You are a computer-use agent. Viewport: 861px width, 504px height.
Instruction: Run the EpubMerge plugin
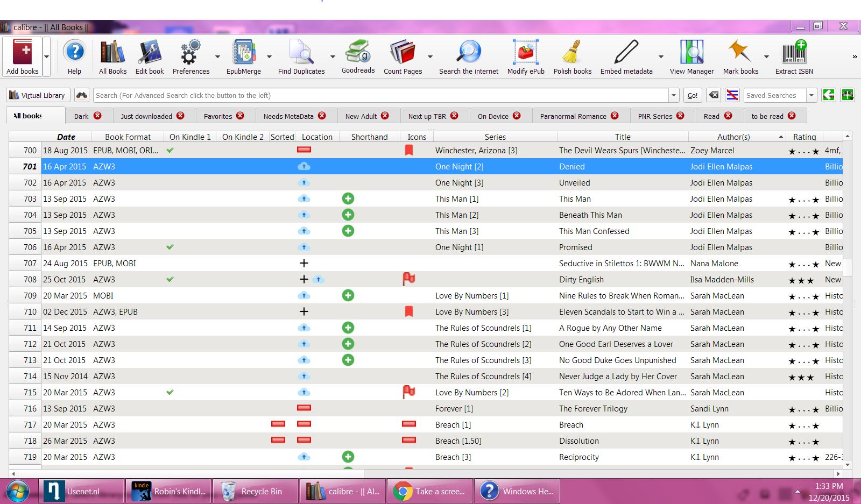tap(244, 56)
